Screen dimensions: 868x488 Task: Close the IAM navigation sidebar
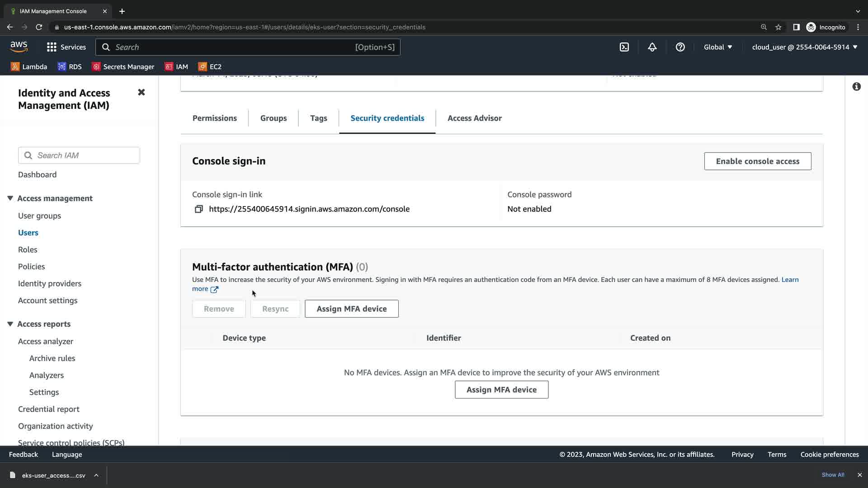coord(141,92)
